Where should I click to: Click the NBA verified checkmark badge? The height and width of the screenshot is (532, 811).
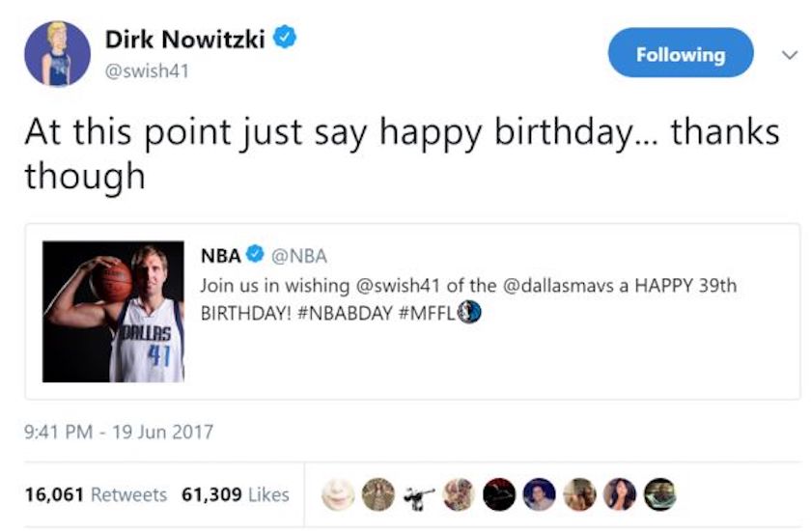[256, 256]
